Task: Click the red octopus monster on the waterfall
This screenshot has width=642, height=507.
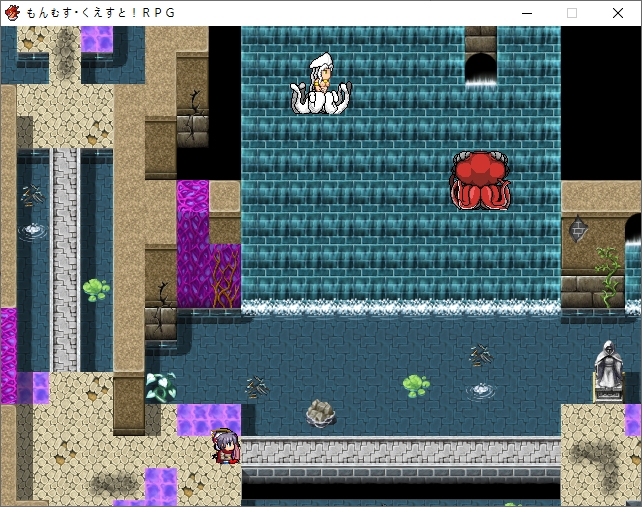Action: [x=480, y=181]
